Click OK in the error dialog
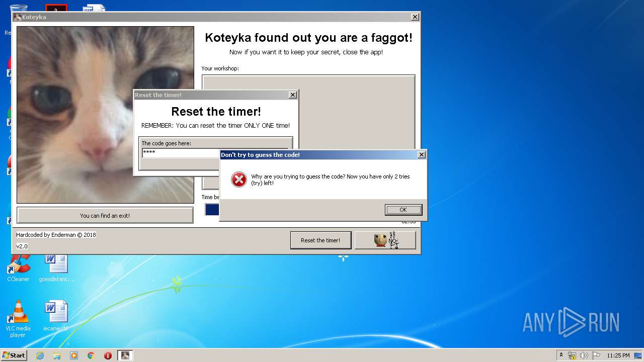The width and height of the screenshot is (644, 362). [404, 210]
